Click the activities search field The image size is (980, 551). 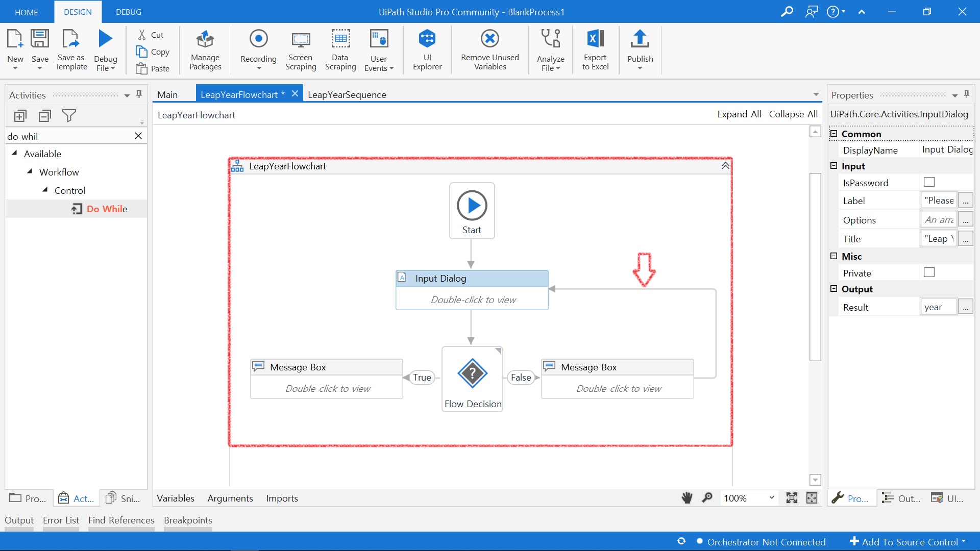69,136
